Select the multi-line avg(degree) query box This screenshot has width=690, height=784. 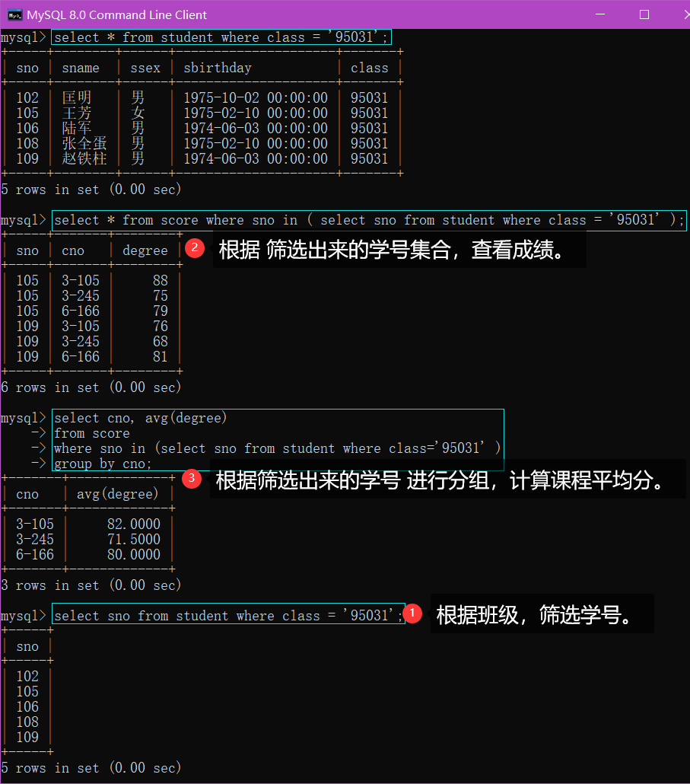[x=278, y=440]
